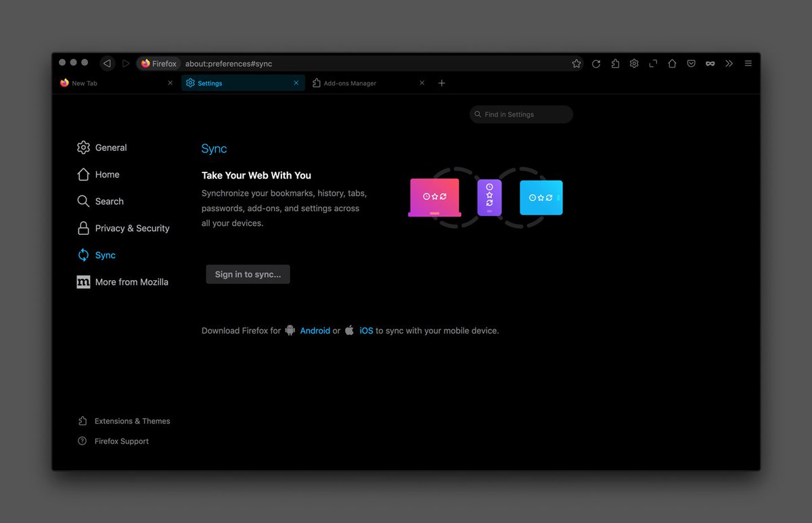Close the Settings tab
Image resolution: width=812 pixels, height=523 pixels.
296,83
